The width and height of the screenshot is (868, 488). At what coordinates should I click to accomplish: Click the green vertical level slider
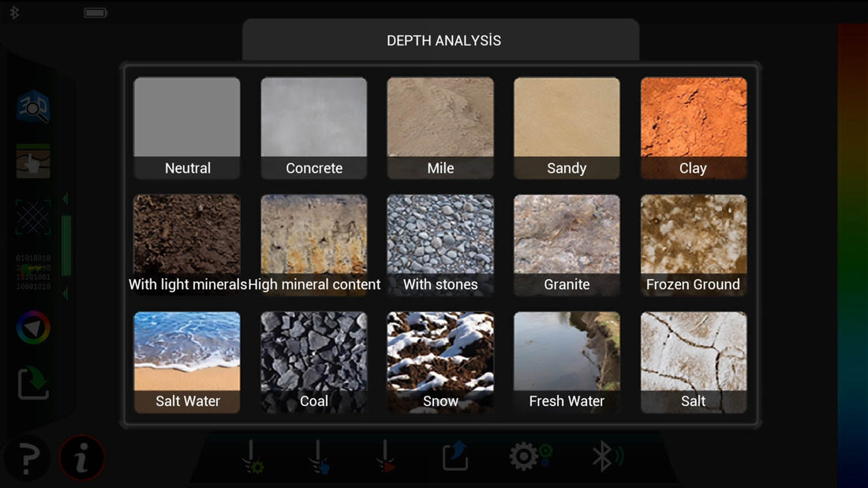click(66, 245)
